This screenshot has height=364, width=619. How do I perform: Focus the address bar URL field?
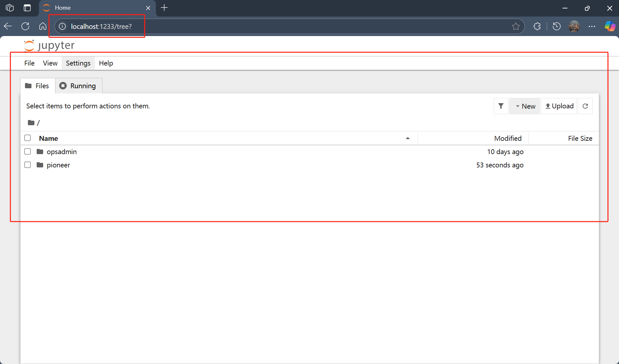(x=289, y=26)
